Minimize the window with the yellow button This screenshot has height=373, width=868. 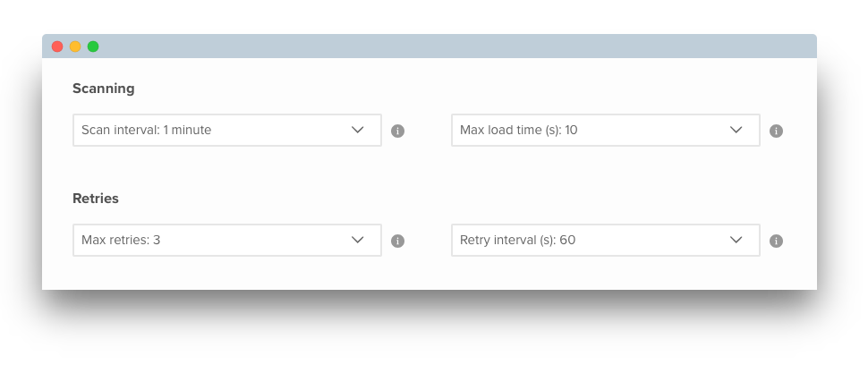point(75,47)
